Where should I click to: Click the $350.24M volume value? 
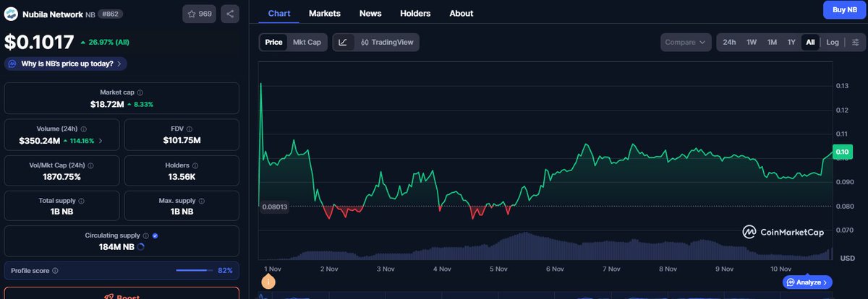click(40, 140)
